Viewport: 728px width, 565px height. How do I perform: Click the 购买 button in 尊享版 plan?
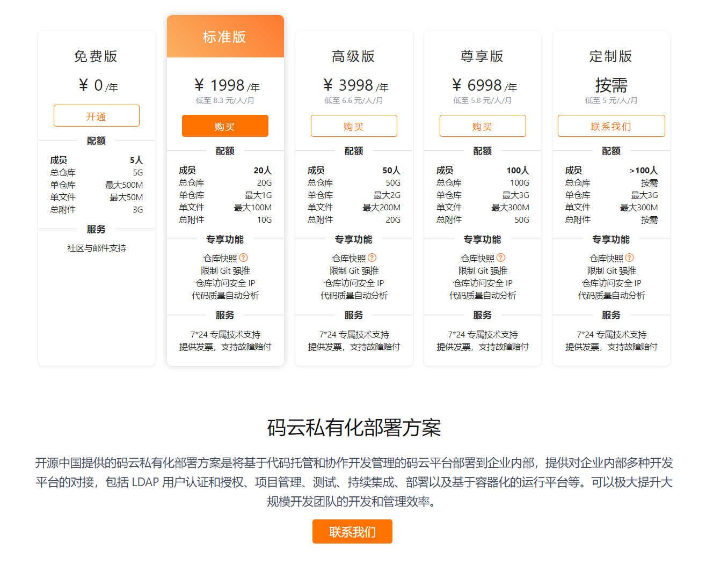coord(483,126)
